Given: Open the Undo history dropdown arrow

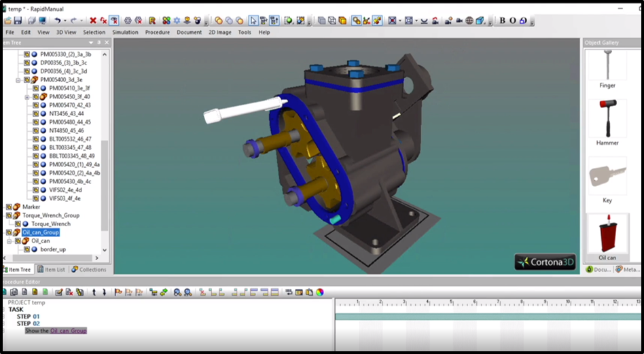Looking at the screenshot, I should tap(65, 20).
